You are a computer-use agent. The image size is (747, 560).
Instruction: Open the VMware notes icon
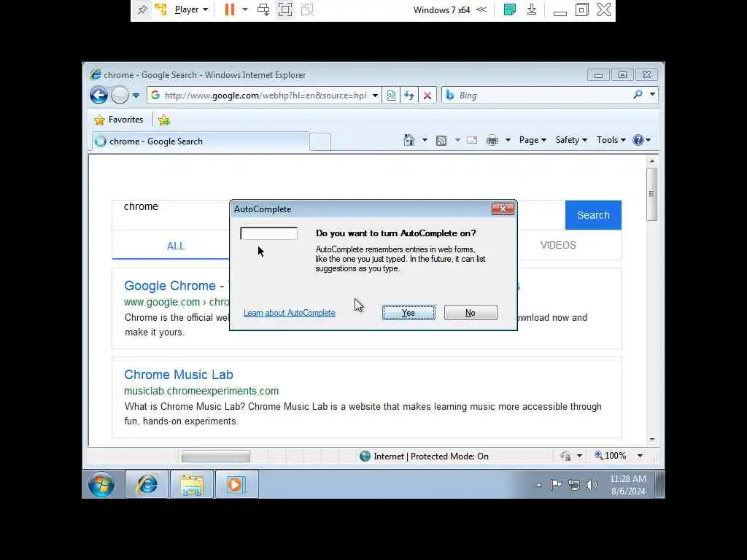(509, 9)
